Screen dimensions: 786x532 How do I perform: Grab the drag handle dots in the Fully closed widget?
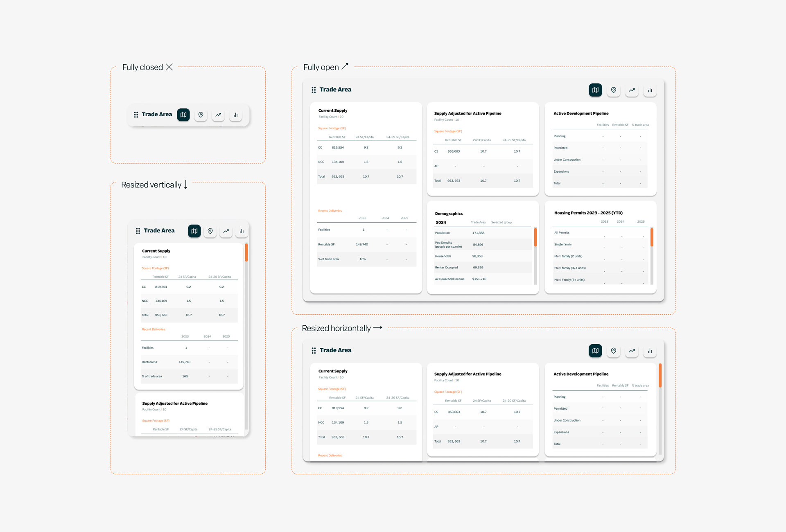(136, 115)
